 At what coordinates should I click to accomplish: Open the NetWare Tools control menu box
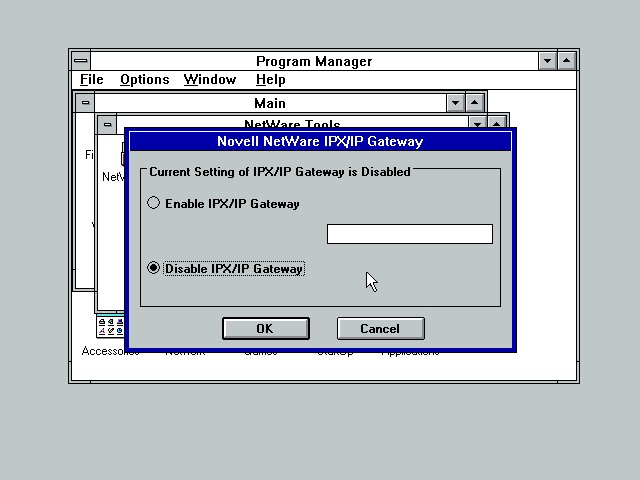(106, 124)
